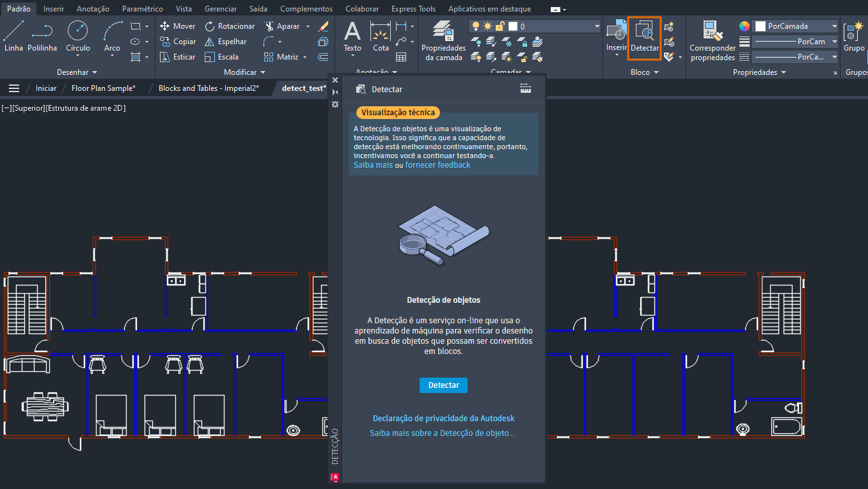This screenshot has width=868, height=489.
Task: Activate the Rotacionar tool
Action: (x=229, y=26)
